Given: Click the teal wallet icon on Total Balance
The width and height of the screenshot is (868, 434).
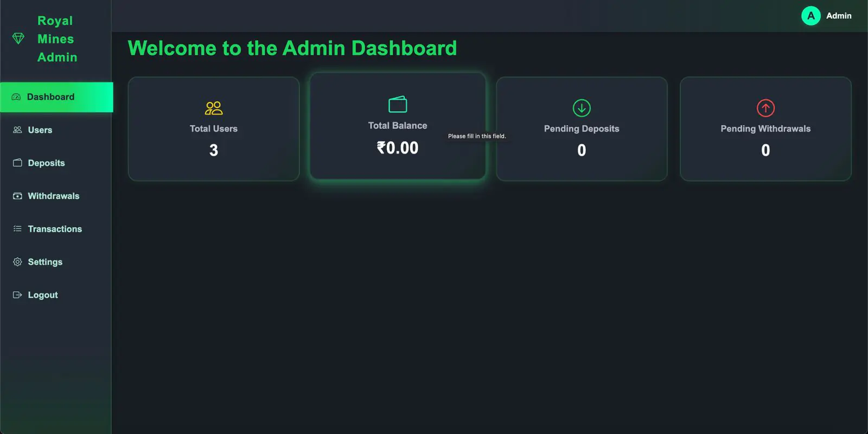Looking at the screenshot, I should tap(398, 104).
